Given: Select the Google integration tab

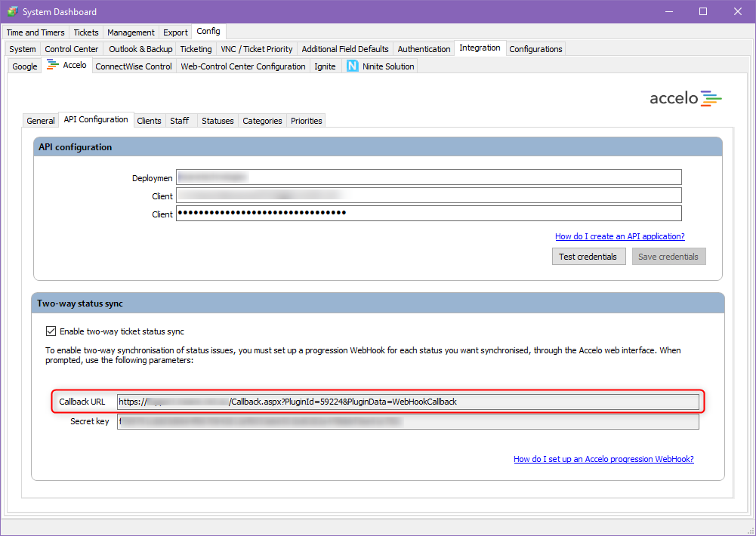Looking at the screenshot, I should [25, 66].
